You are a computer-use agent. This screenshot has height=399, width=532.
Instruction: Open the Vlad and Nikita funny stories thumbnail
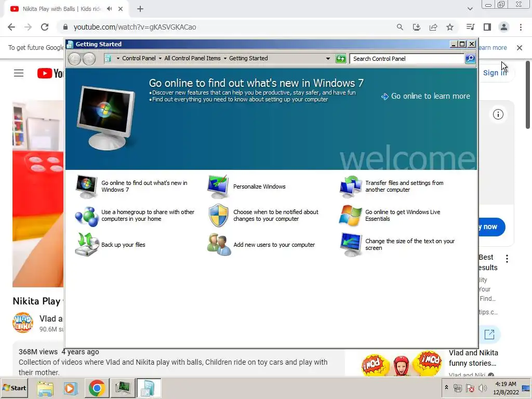pyautogui.click(x=402, y=364)
